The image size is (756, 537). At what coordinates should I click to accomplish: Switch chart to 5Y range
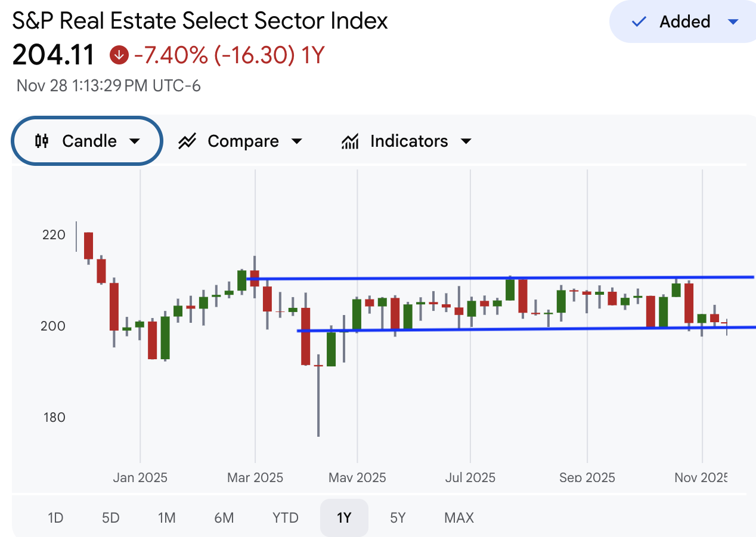398,518
